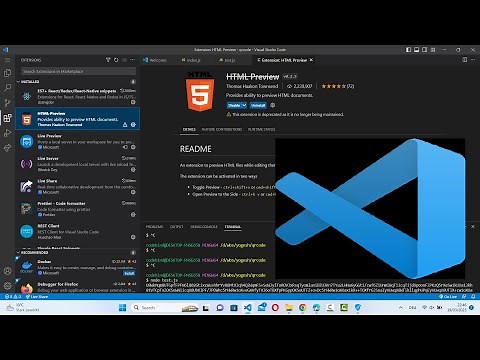This screenshot has width=480, height=360.
Task: Select Live Preview extension in list
Action: point(77,141)
